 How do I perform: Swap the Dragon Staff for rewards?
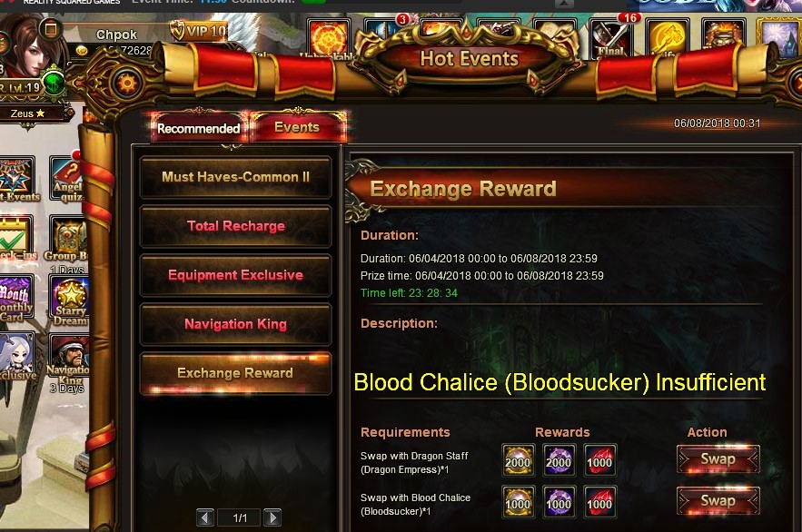718,459
